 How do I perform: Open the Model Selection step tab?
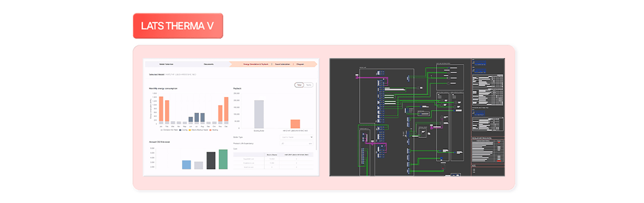pyautogui.click(x=166, y=64)
